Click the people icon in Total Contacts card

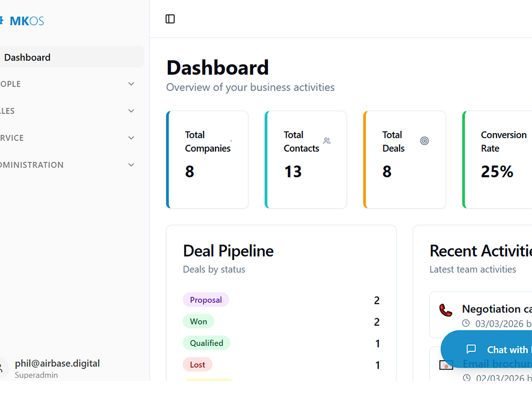point(327,141)
